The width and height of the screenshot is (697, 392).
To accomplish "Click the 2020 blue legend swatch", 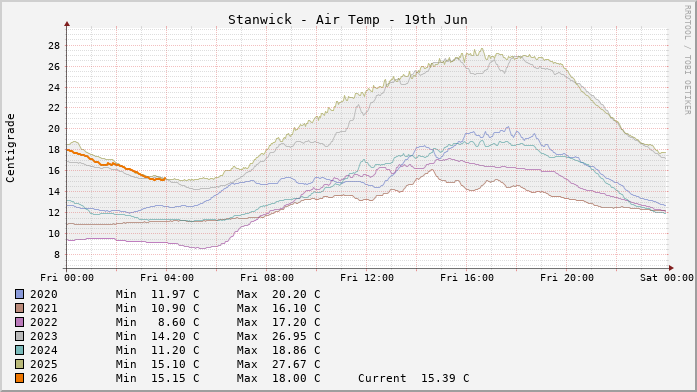I will [x=20, y=294].
